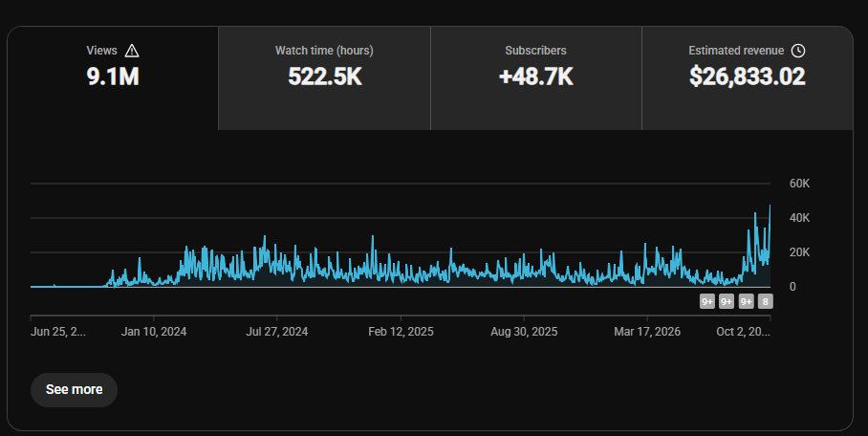Open the first 9+ video marker badge
This screenshot has width=868, height=436.
(x=706, y=301)
